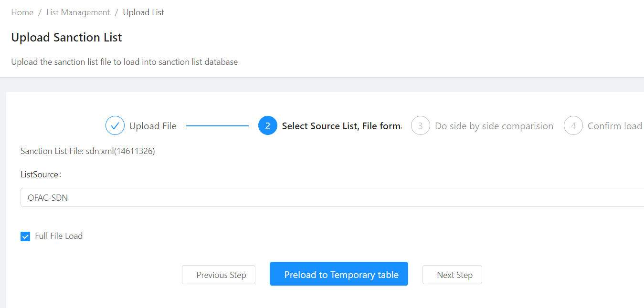The width and height of the screenshot is (644, 308).
Task: Open List Management from the breadcrumb
Action: pyautogui.click(x=78, y=12)
